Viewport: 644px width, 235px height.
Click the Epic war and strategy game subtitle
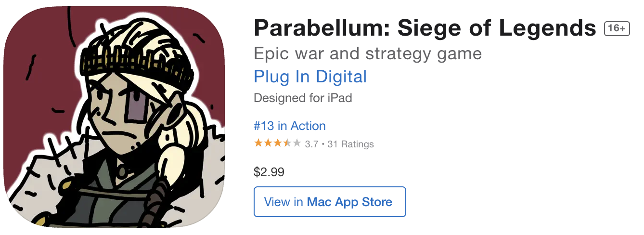[x=368, y=53]
